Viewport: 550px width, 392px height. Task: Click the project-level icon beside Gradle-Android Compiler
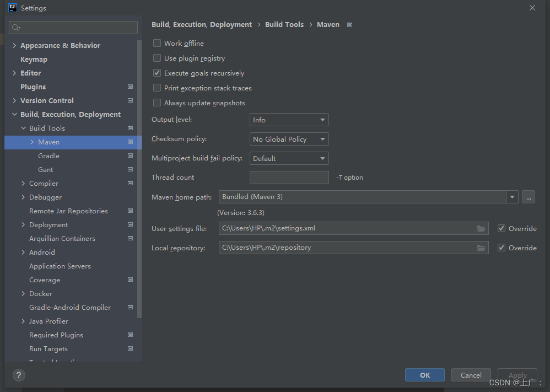click(130, 308)
